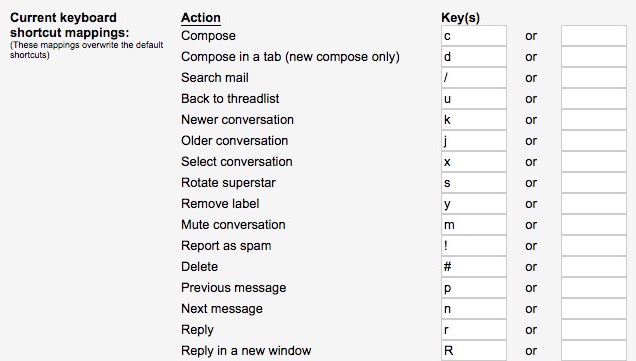This screenshot has height=361, width=636.
Task: Click the empty alternate key field for Compose
Action: tap(594, 36)
